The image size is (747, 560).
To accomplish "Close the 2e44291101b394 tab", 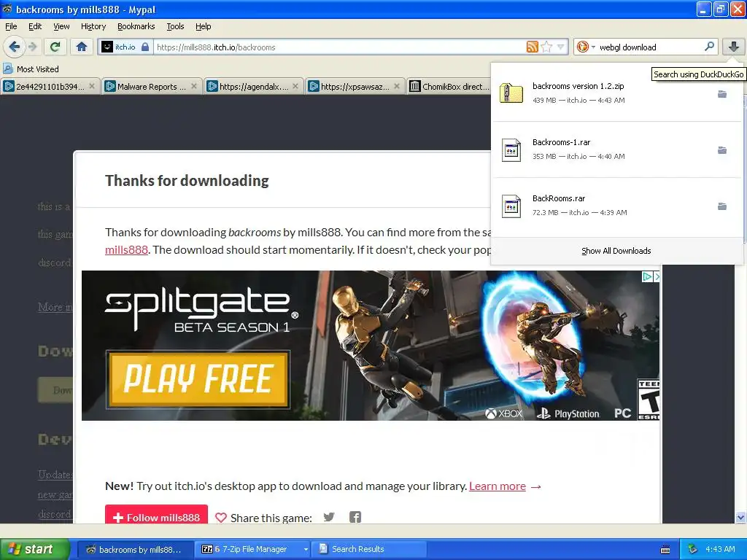I will [x=92, y=86].
